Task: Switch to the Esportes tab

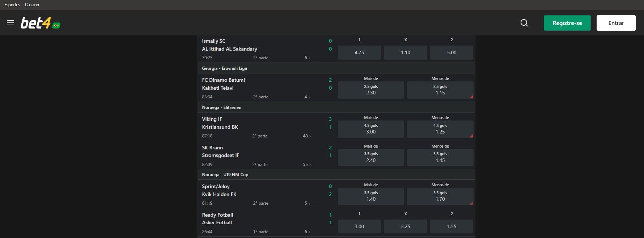Action: point(12,5)
